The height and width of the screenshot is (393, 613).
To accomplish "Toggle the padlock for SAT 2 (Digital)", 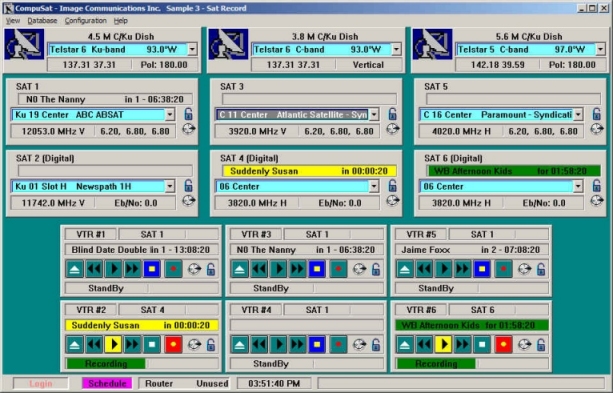I will coord(188,186).
